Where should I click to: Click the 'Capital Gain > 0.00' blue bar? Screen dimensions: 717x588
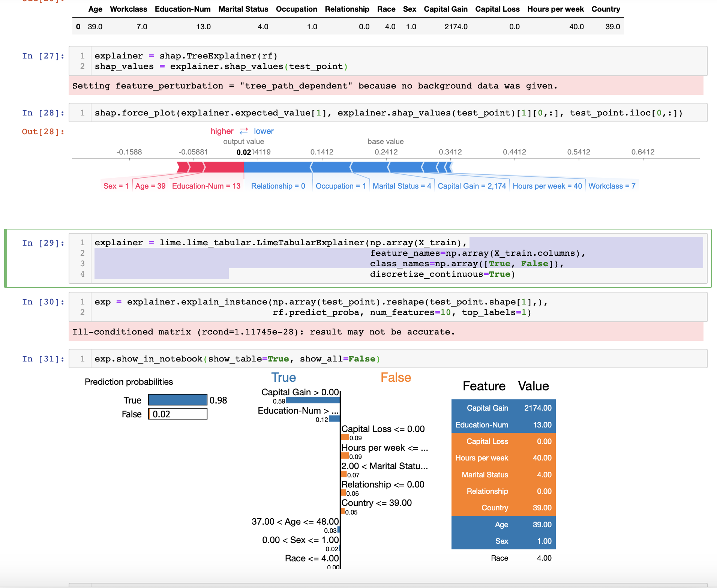[313, 400]
